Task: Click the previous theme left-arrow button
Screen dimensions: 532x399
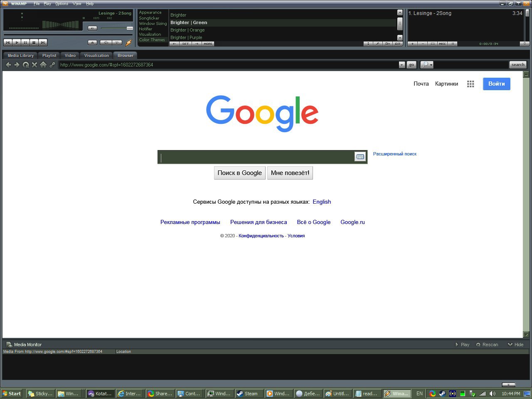Action: point(175,44)
